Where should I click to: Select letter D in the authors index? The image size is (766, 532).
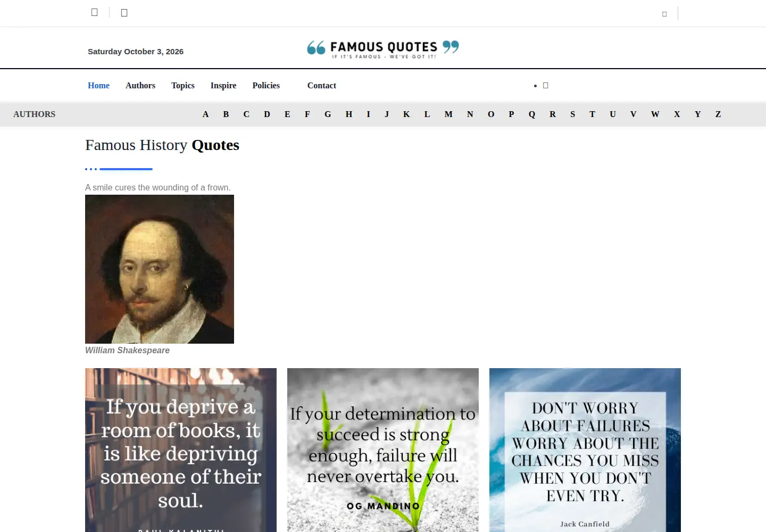point(267,114)
